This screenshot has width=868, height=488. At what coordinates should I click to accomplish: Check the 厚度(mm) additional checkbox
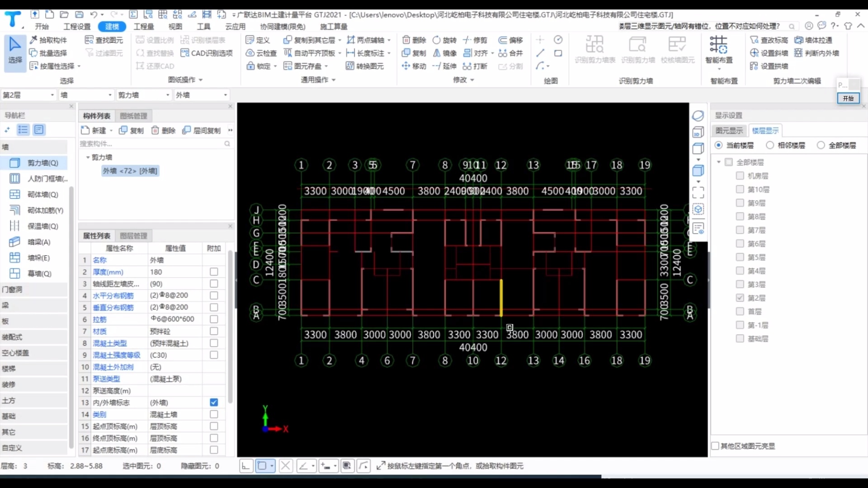(214, 272)
